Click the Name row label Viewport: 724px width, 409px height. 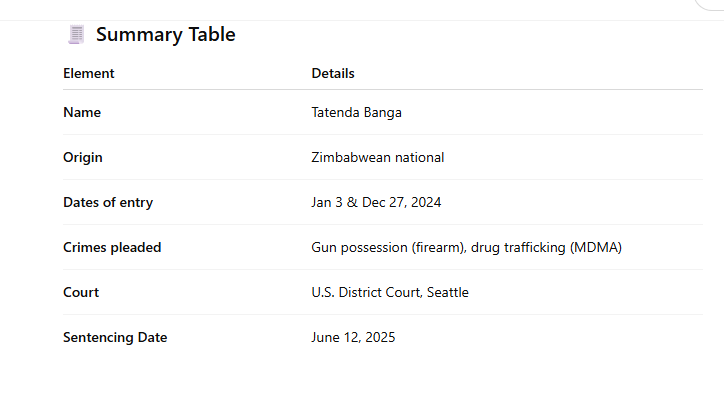point(82,113)
